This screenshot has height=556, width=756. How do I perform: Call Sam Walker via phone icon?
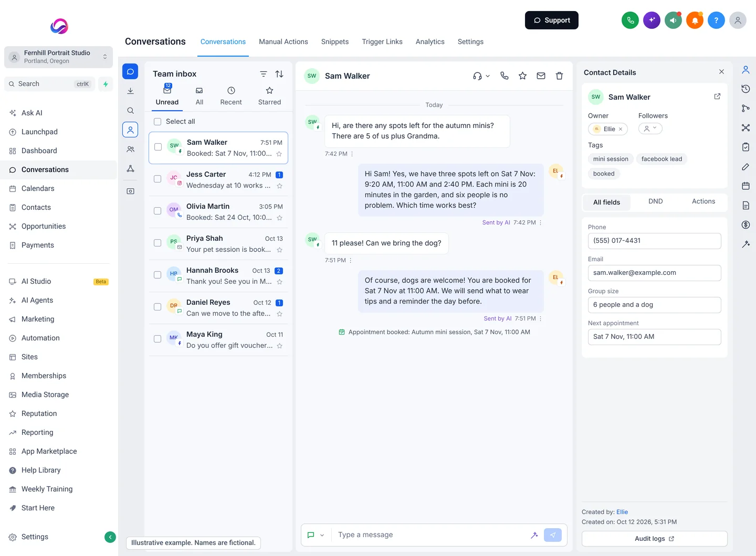tap(505, 76)
